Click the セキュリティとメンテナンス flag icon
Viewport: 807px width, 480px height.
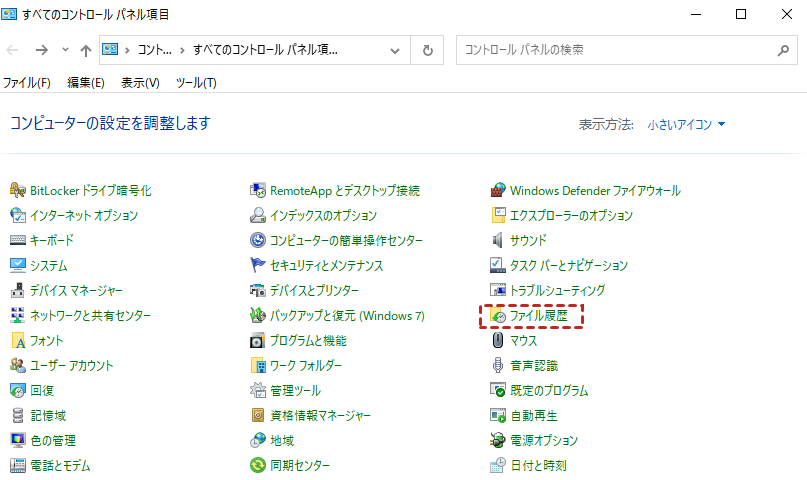point(258,265)
